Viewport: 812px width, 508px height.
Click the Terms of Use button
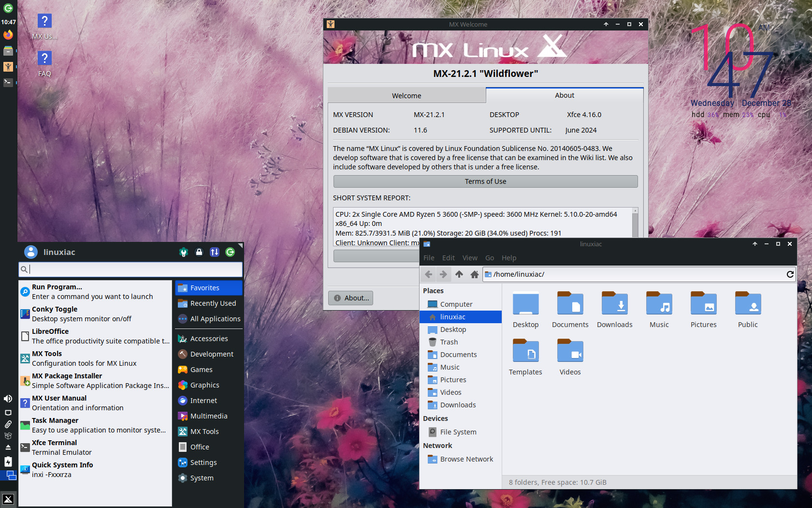[x=485, y=181]
